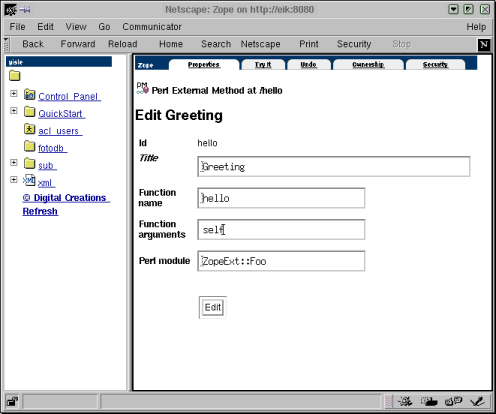496x414 pixels.
Task: Click the fotodb folder icon
Action: pyautogui.click(x=29, y=146)
